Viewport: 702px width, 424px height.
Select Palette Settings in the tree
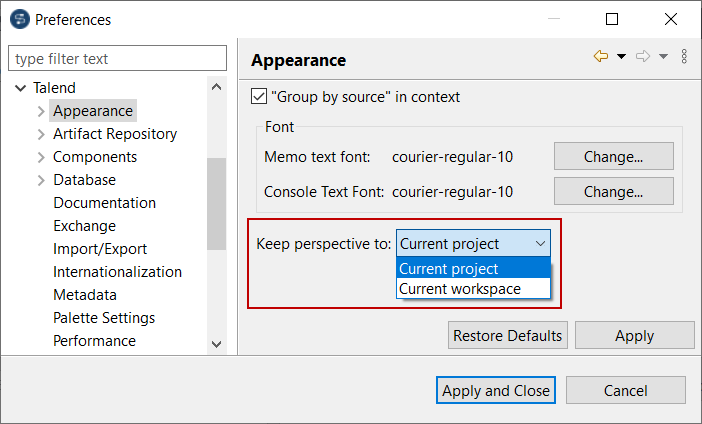coord(104,318)
